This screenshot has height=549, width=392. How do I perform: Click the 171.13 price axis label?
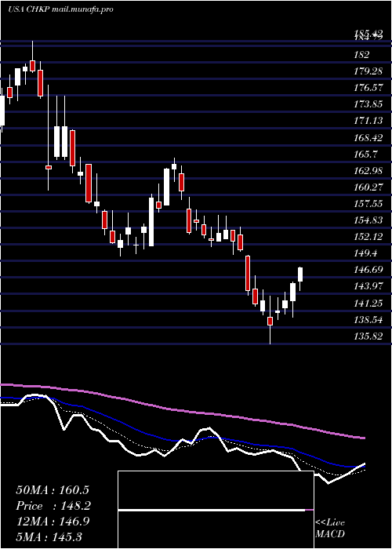pyautogui.click(x=368, y=121)
